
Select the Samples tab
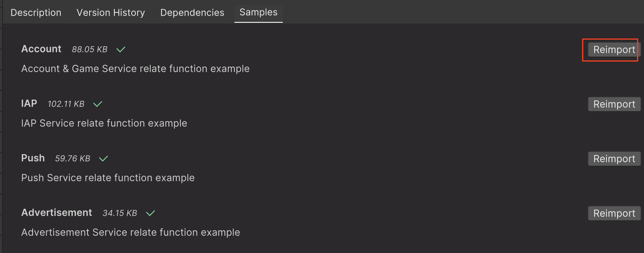(258, 12)
